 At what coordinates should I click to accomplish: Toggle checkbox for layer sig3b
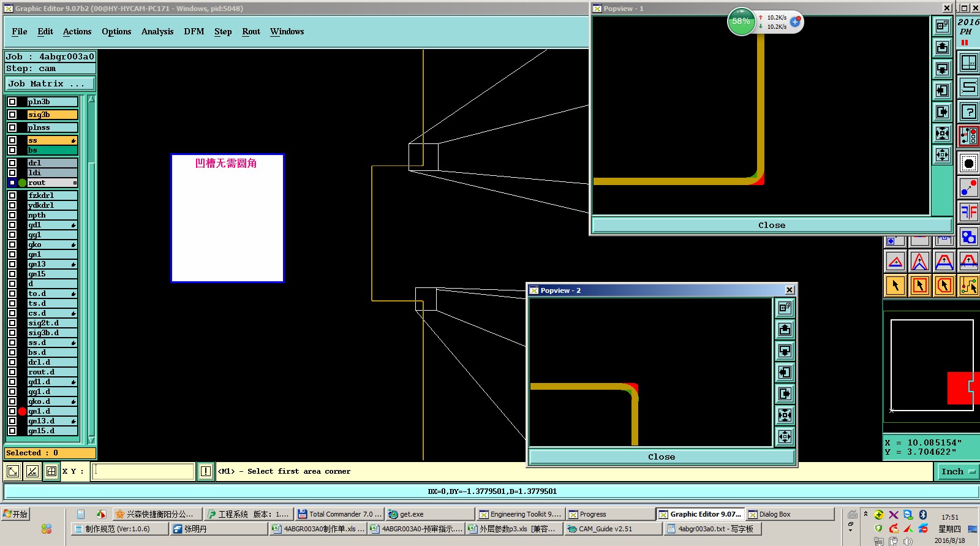pos(12,115)
